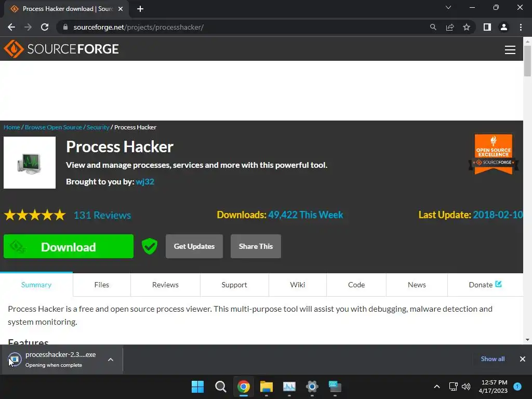Click the Donate tab

[485, 285]
